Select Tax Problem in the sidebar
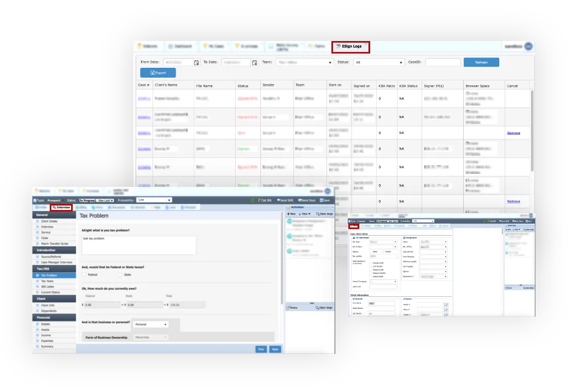This screenshot has width=572, height=392. (54, 276)
